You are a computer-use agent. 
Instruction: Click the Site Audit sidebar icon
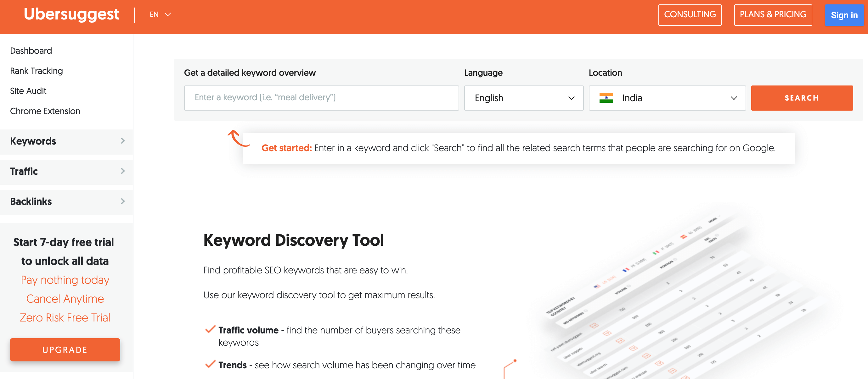click(29, 91)
